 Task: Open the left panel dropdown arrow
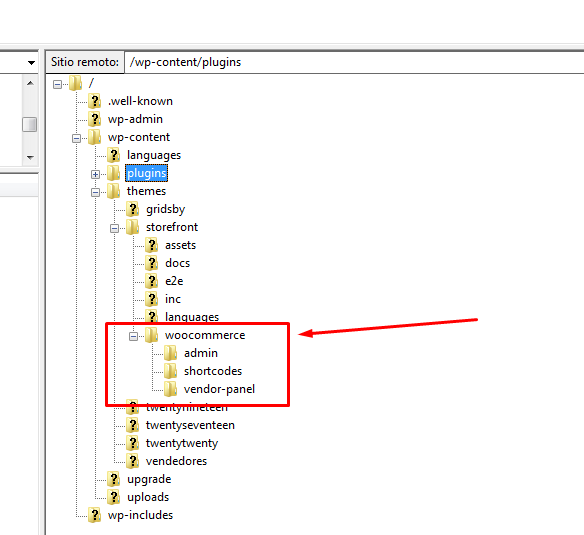(31, 63)
